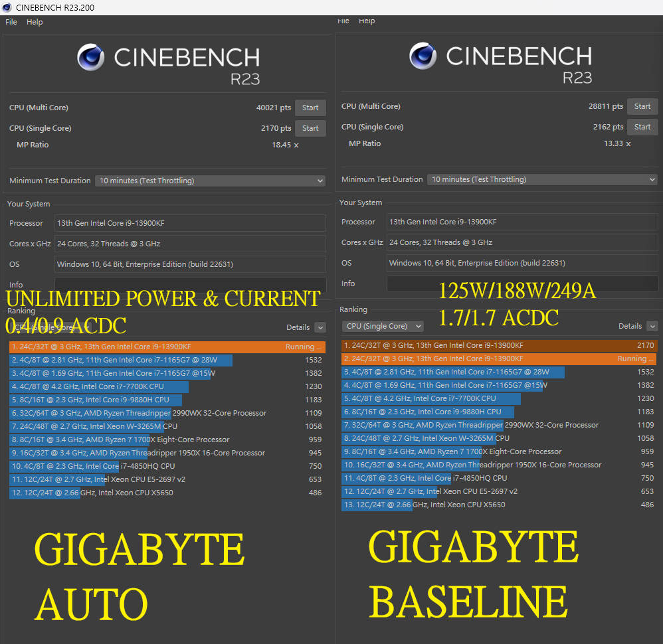
Task: Select the left running i9-13900KF ranking row
Action: [167, 347]
